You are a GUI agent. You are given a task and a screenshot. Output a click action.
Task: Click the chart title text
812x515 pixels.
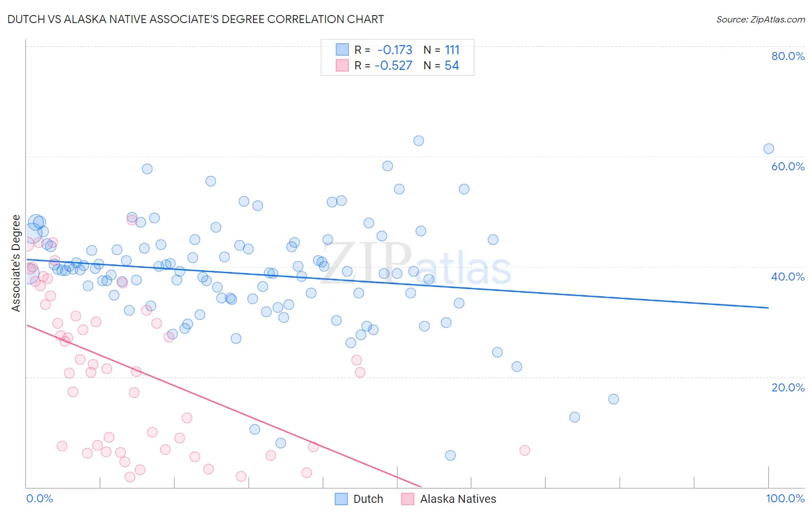click(x=196, y=19)
